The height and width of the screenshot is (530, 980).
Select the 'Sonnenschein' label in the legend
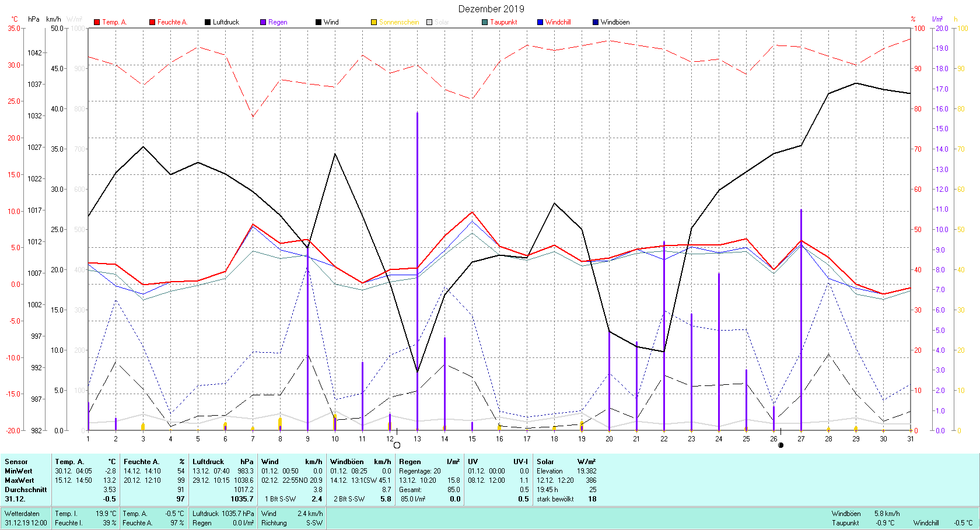(399, 22)
